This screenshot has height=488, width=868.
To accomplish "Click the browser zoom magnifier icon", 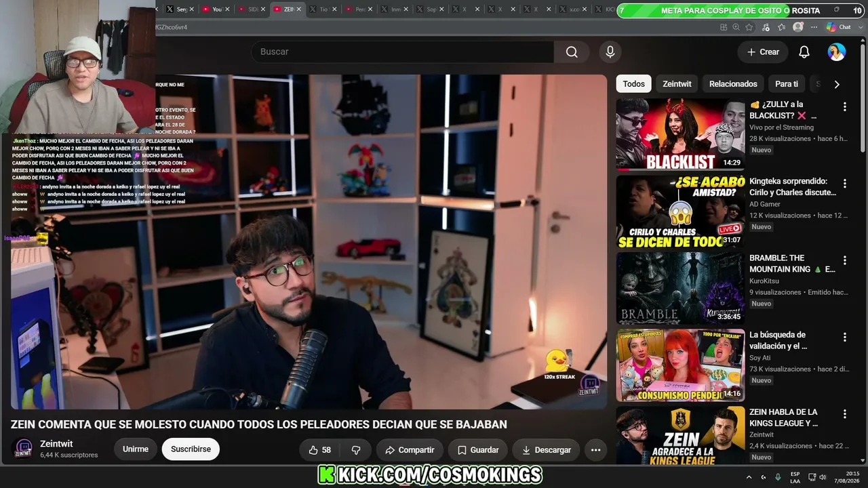I will click(x=736, y=27).
